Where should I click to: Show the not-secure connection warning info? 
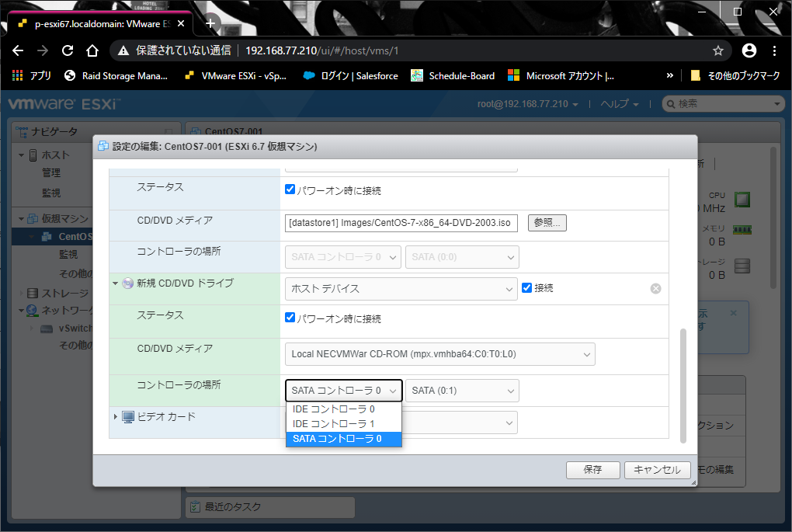(x=174, y=50)
